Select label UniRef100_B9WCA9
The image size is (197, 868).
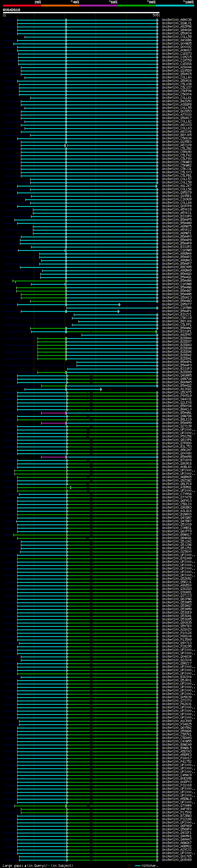click(x=177, y=744)
